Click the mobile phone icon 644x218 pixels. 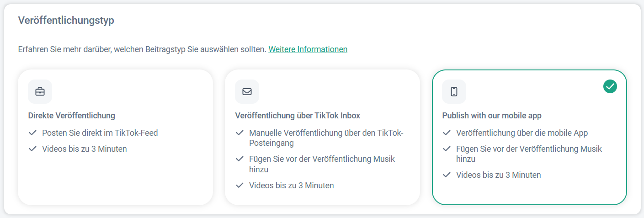[454, 91]
